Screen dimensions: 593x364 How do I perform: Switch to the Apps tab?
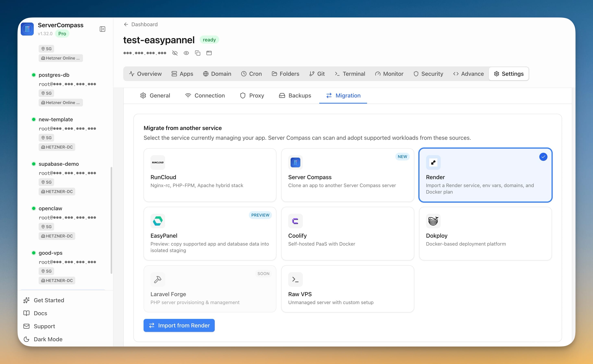point(182,74)
